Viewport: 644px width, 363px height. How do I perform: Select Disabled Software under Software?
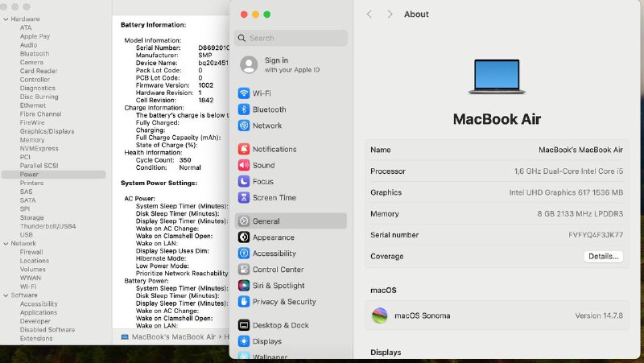[x=47, y=329]
